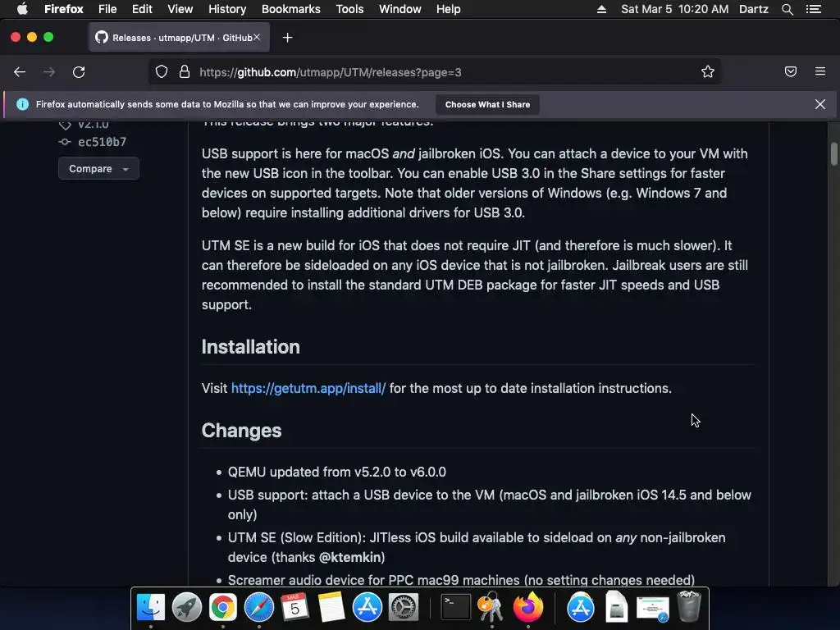This screenshot has width=840, height=630.
Task: Switch to Firefox in the Dock
Action: point(527,608)
